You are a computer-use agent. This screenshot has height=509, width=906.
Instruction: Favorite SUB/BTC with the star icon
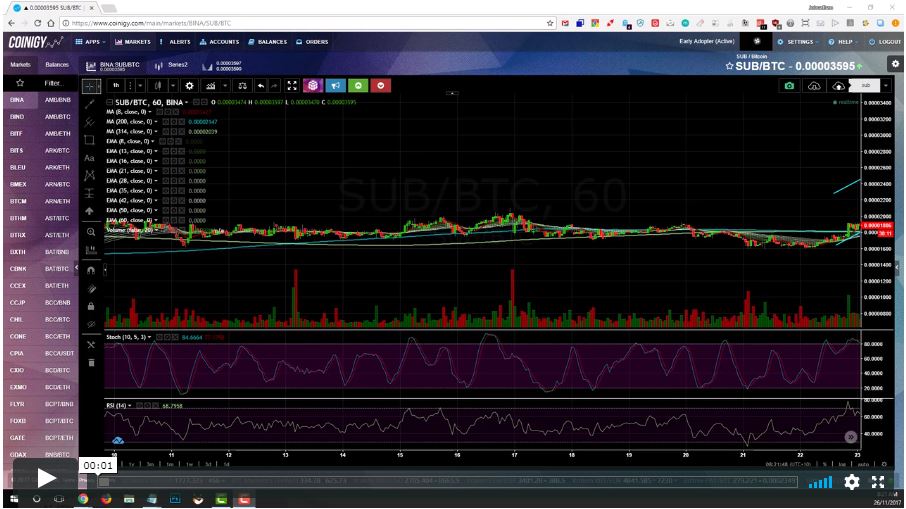point(729,66)
